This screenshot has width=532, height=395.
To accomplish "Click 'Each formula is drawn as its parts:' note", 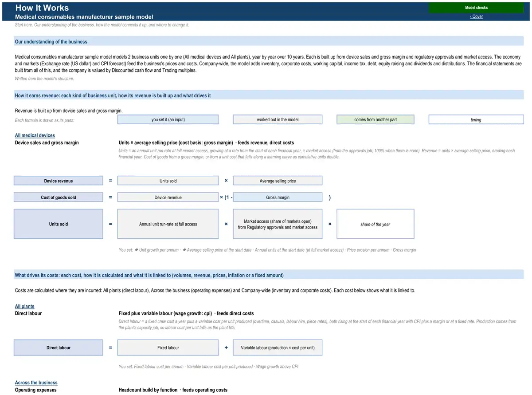I will click(x=44, y=120).
